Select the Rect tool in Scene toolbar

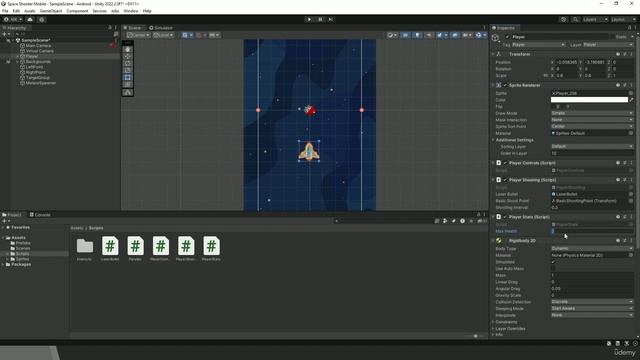coord(128,77)
